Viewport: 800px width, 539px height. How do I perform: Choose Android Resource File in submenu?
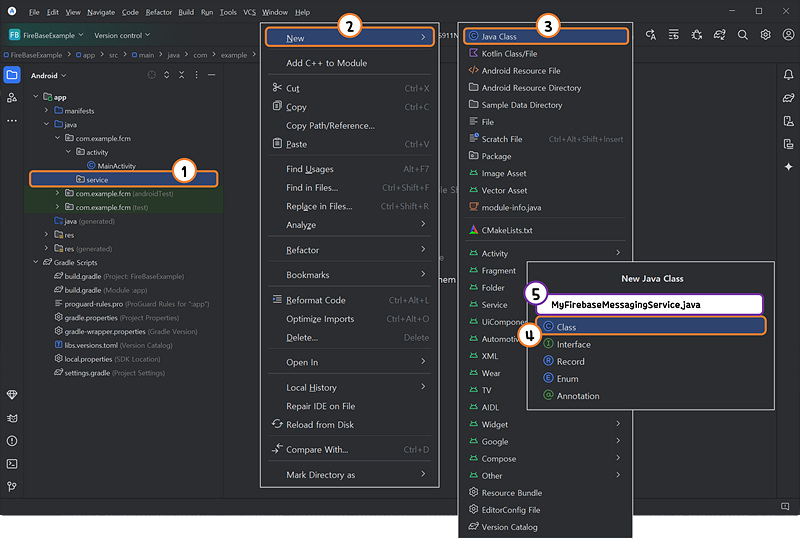pyautogui.click(x=546, y=70)
